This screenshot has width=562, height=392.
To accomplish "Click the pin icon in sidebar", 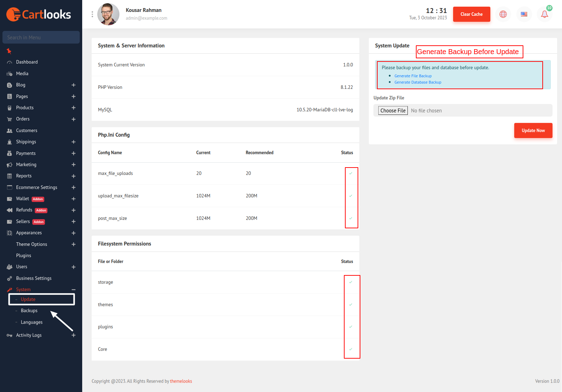I will pyautogui.click(x=9, y=51).
